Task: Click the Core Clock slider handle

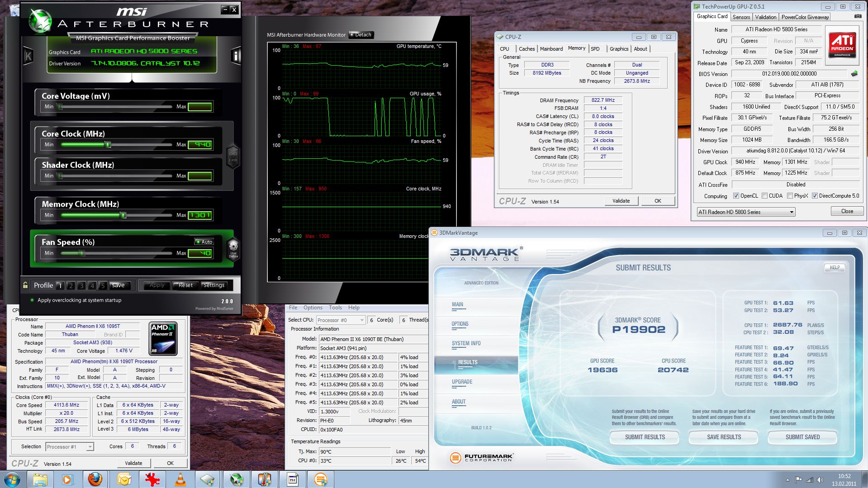Action: (108, 145)
